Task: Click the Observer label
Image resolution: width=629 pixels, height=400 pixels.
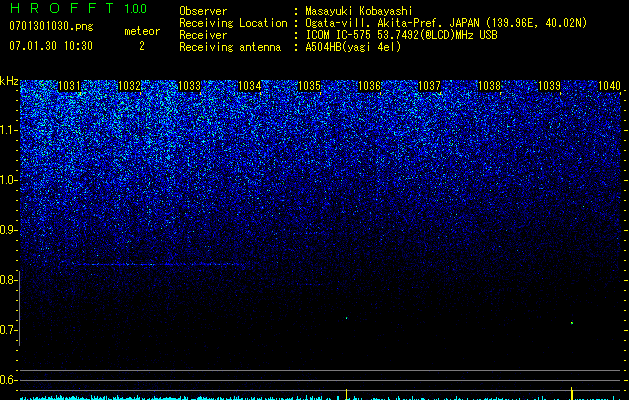Action: [203, 11]
